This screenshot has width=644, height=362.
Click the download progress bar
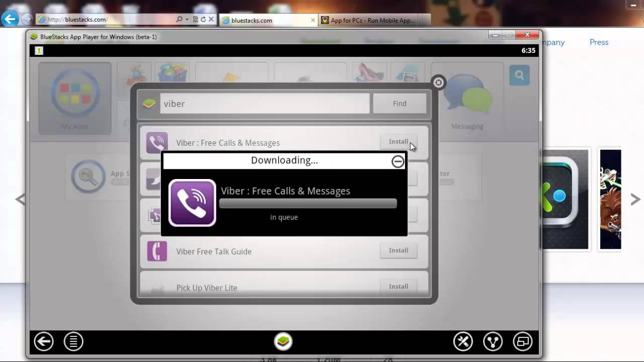[x=308, y=204]
